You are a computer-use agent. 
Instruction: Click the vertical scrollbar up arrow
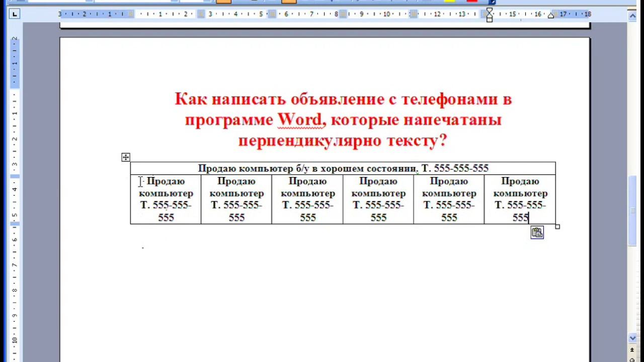633,17
